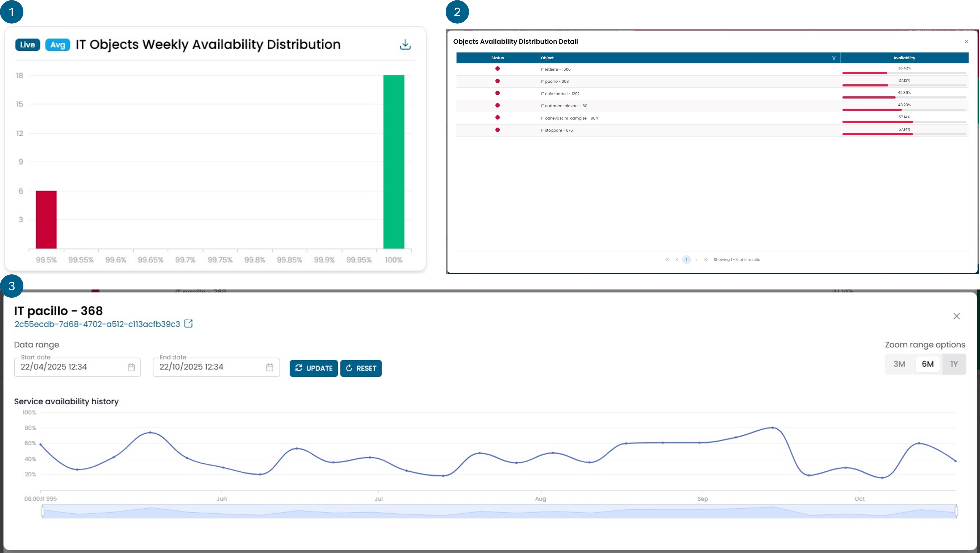Jump to last page using double-chevron icon
The height and width of the screenshot is (553, 980).
pyautogui.click(x=706, y=259)
